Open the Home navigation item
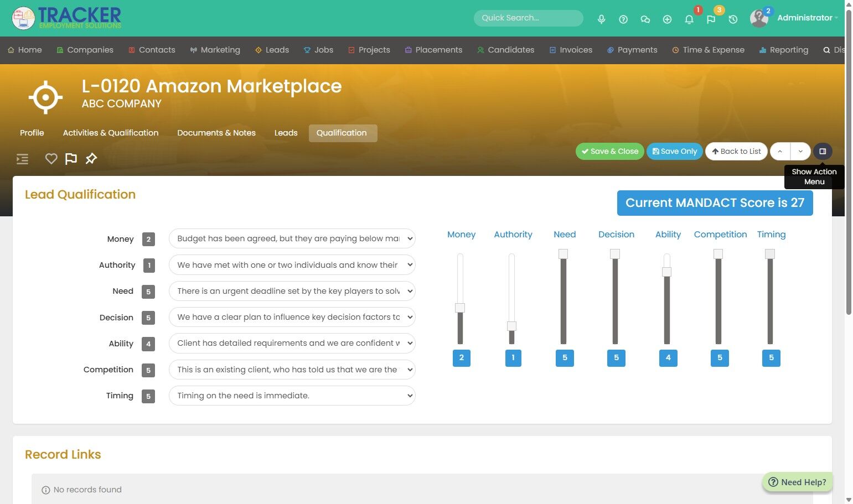Screen dimensions: 853x504 pyautogui.click(x=25, y=50)
